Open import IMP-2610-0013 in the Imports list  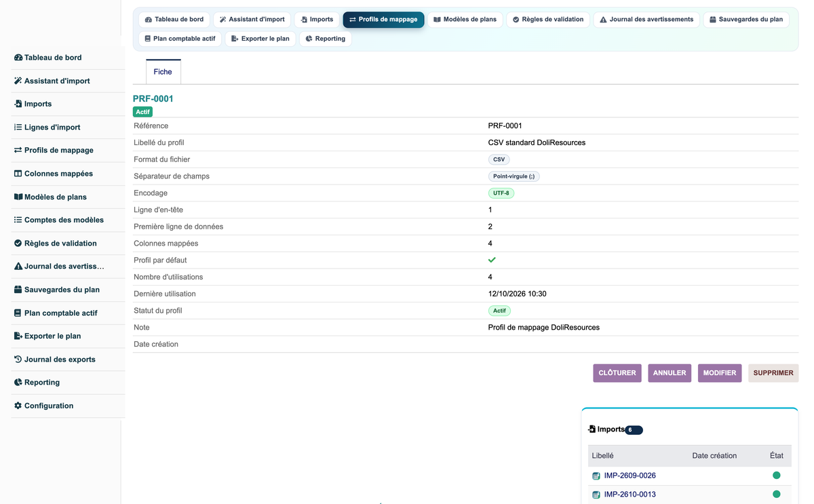[x=629, y=495]
